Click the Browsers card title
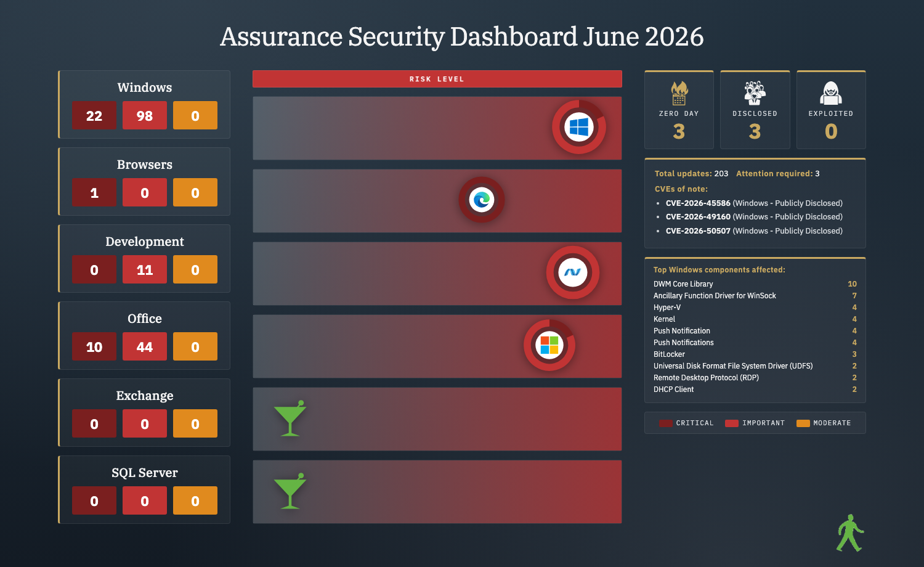 (145, 165)
